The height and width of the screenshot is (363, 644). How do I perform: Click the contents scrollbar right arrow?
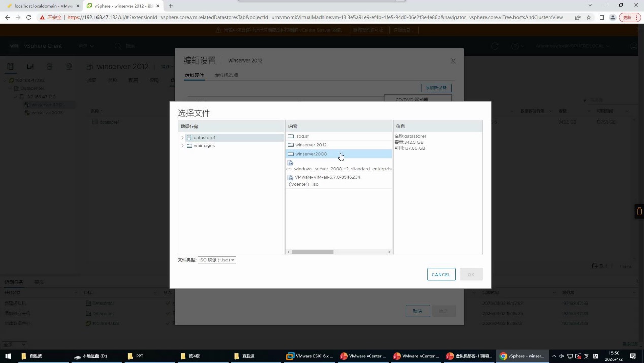pos(389,252)
